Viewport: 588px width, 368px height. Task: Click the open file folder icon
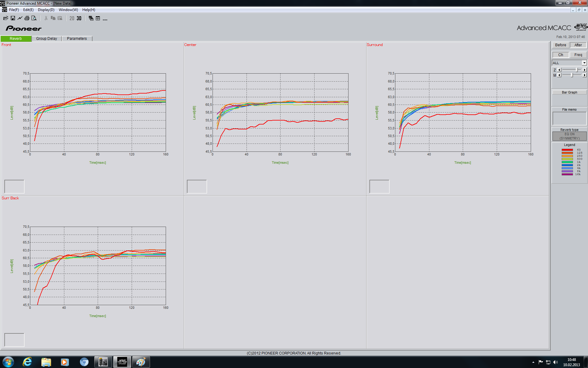click(x=6, y=18)
